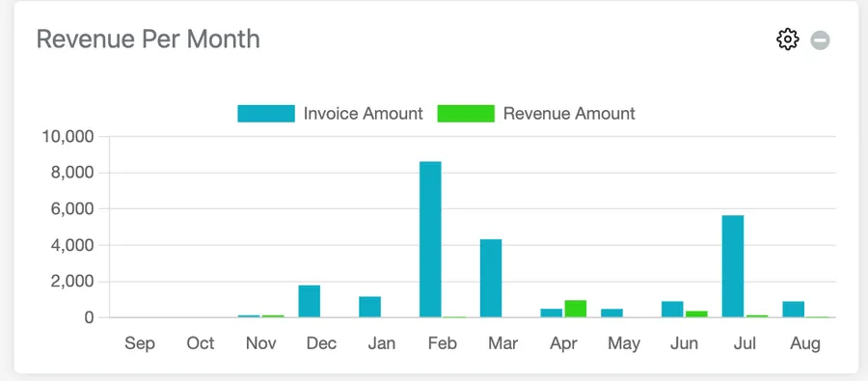
Task: Select the August invoice amount bar
Action: click(x=794, y=310)
